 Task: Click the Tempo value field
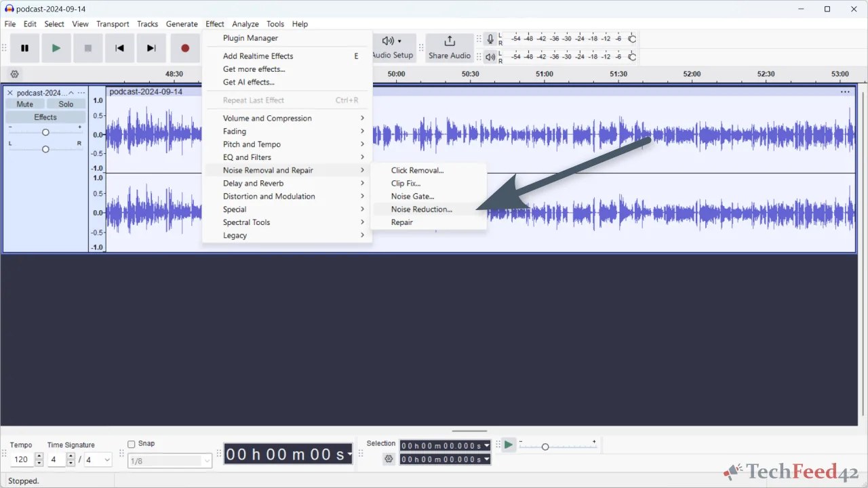point(22,460)
